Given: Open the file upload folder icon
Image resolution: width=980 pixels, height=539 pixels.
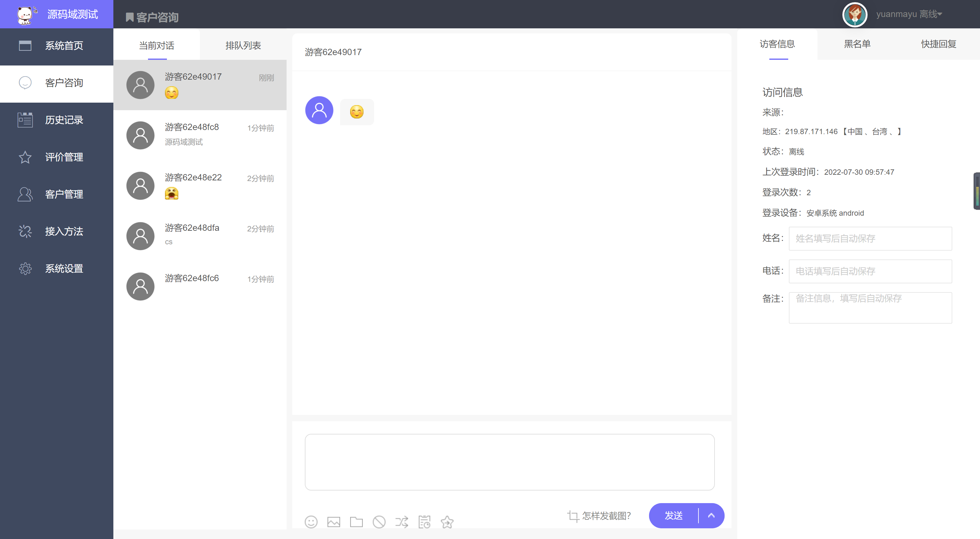Looking at the screenshot, I should pos(356,522).
